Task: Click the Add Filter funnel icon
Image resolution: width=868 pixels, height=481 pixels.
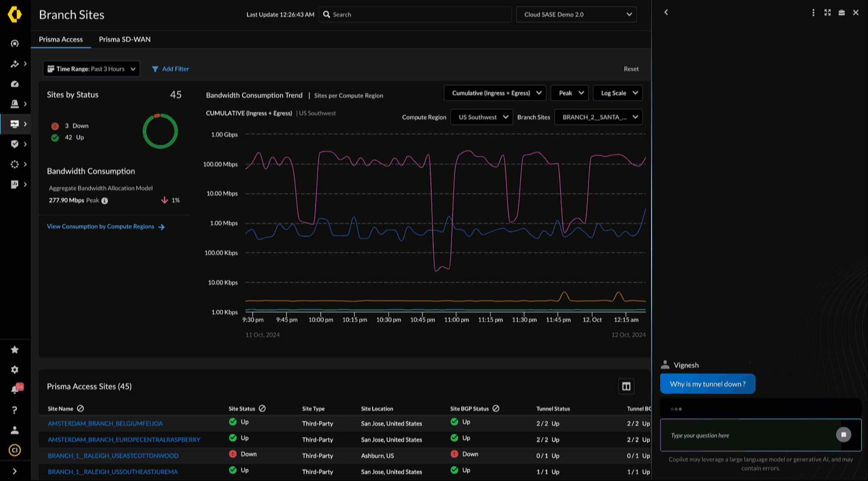Action: click(x=155, y=69)
